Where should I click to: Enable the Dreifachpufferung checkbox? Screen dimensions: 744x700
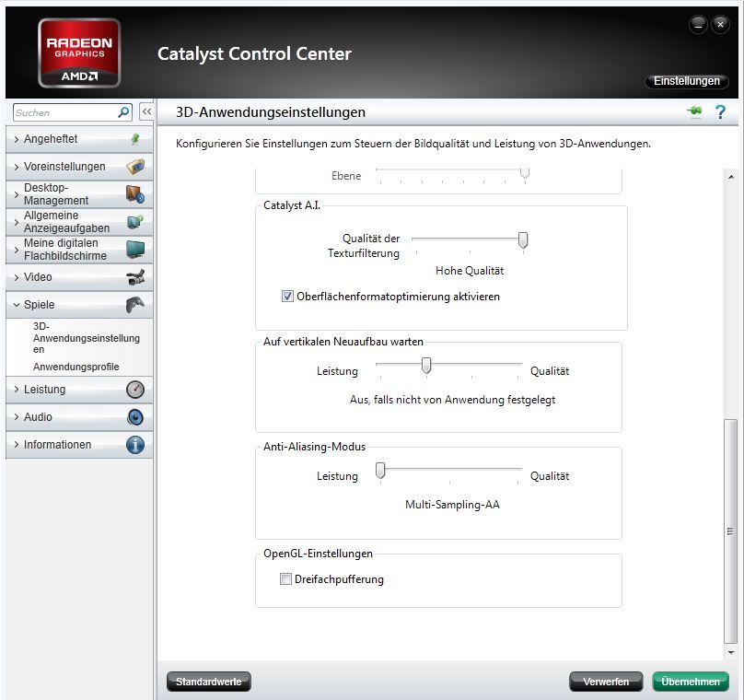pos(285,579)
